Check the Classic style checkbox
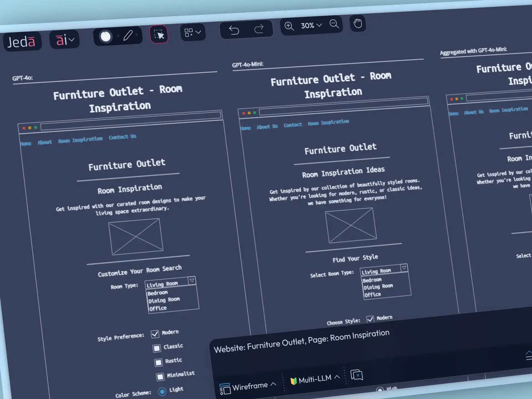The height and width of the screenshot is (399, 532). pyautogui.click(x=157, y=348)
